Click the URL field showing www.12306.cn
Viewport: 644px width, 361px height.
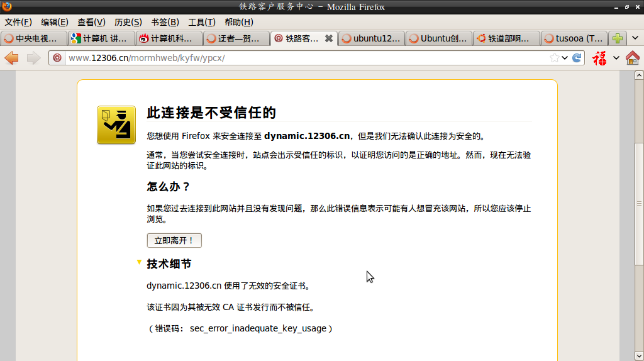tap(306, 58)
